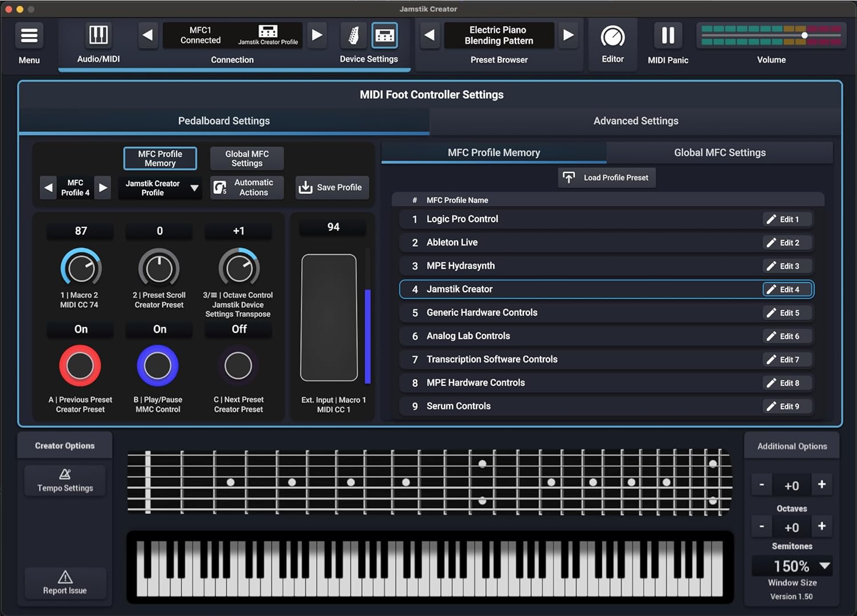Edit the Ableton Live profile
The width and height of the screenshot is (857, 616).
(786, 242)
